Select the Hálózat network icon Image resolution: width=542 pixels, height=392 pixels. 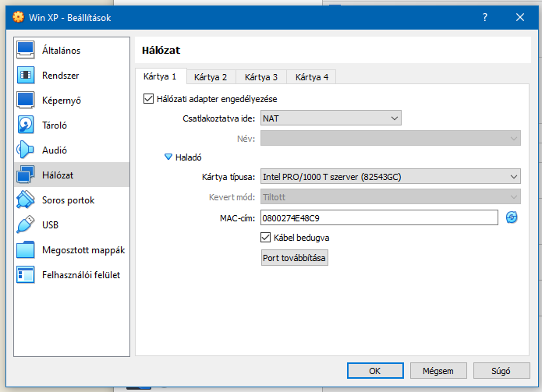25,175
